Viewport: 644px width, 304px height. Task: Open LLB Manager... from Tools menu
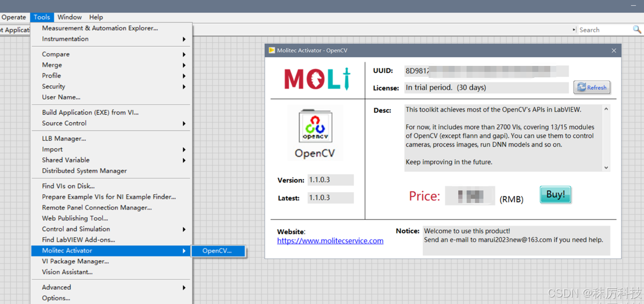[x=111, y=138]
